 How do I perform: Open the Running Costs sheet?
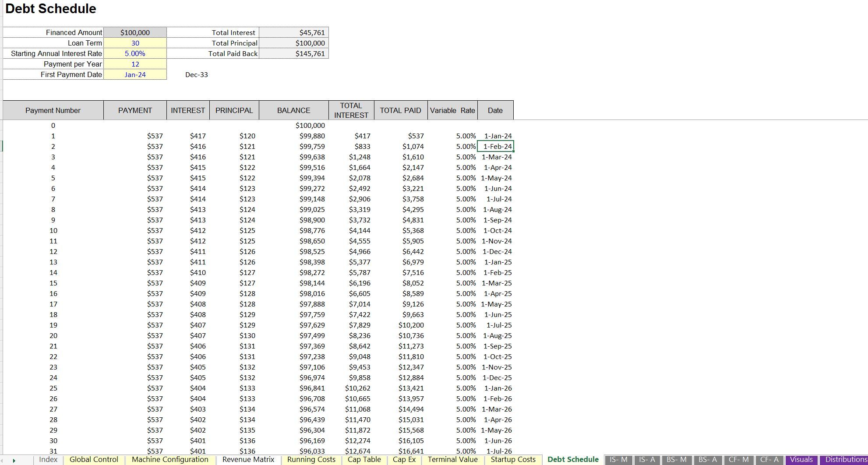(x=311, y=459)
